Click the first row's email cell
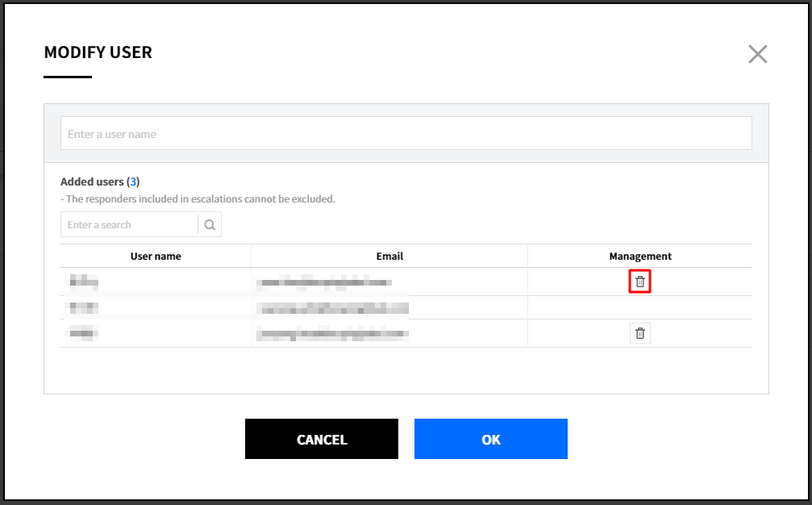Screen dimensions: 812x505 (325, 282)
